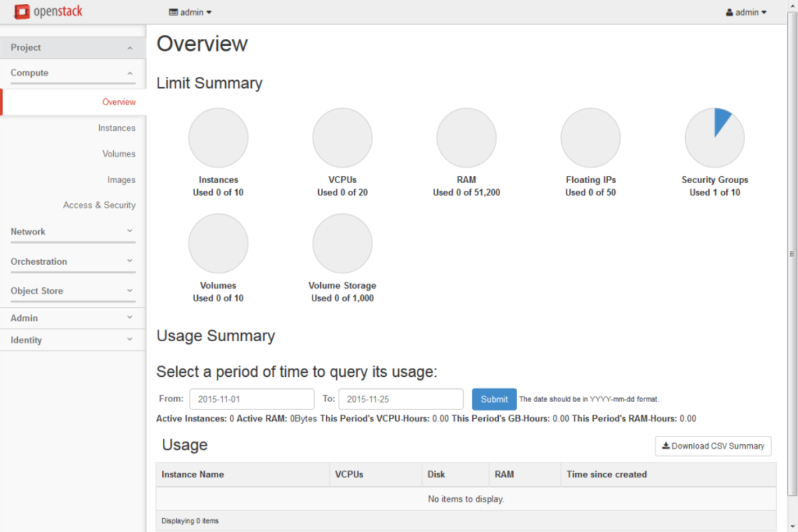The width and height of the screenshot is (798, 532).
Task: Click the Instances usage pie chart
Action: (x=218, y=137)
